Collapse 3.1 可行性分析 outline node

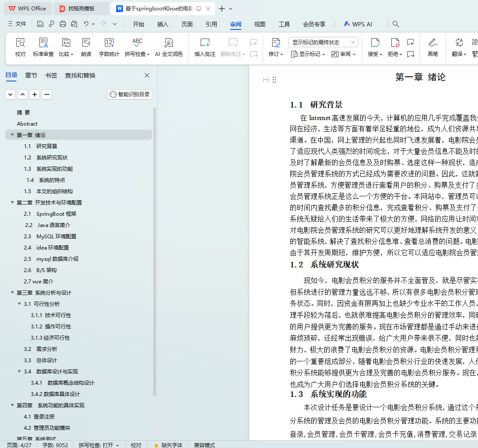pos(20,304)
